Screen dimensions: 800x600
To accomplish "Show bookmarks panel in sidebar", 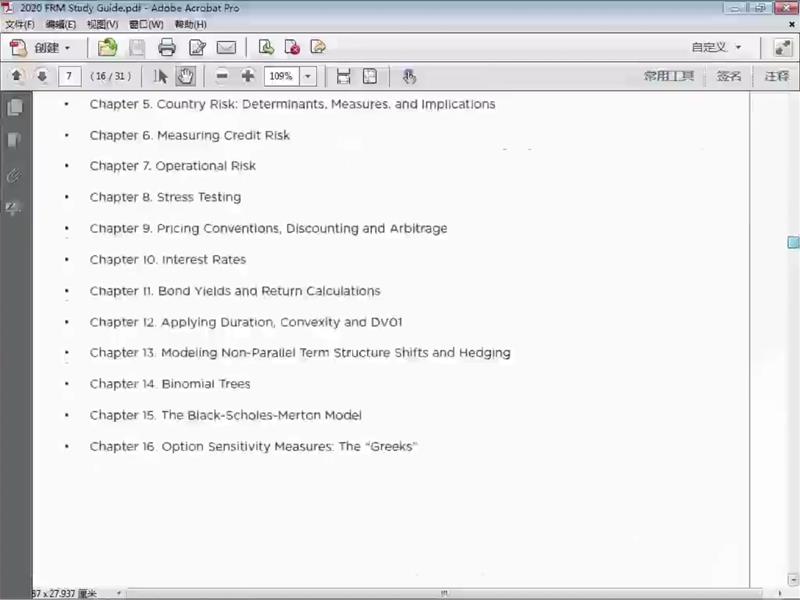I will tap(15, 140).
